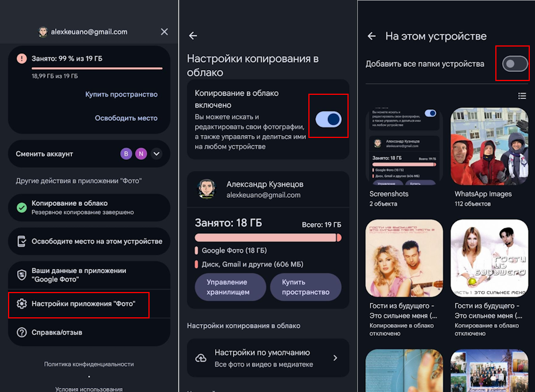
Task: Go back from cloud backup settings
Action: click(193, 36)
